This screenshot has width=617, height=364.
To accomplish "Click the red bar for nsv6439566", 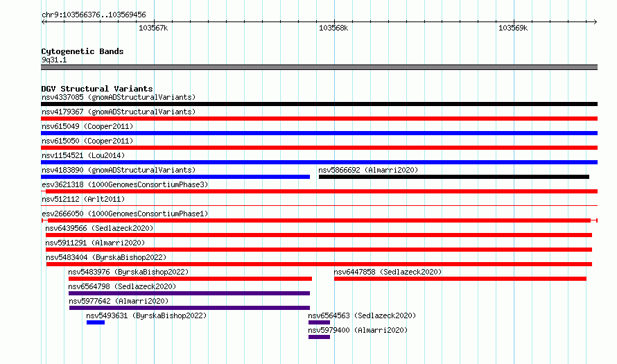I will pyautogui.click(x=319, y=235).
